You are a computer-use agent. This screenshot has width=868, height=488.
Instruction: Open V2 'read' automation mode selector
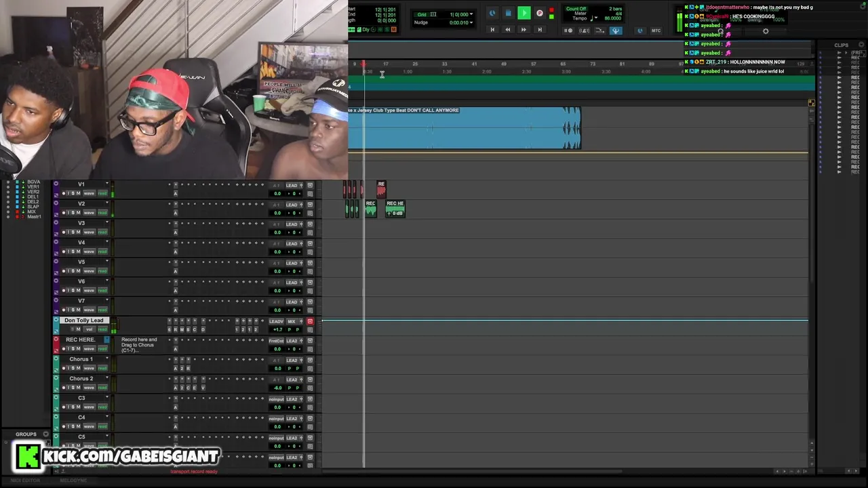102,213
